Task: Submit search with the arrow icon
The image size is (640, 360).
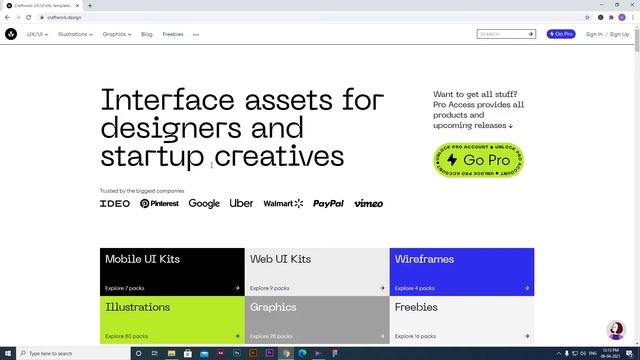Action: 531,34
